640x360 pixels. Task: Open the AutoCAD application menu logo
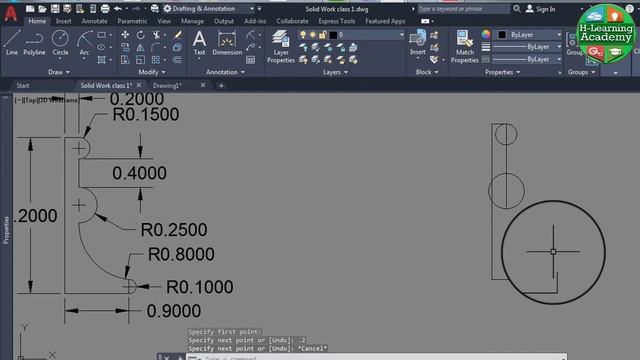(11, 13)
